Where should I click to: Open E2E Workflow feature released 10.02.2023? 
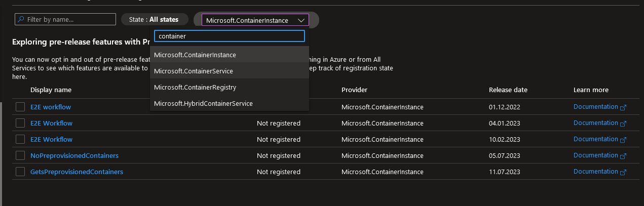(x=51, y=139)
